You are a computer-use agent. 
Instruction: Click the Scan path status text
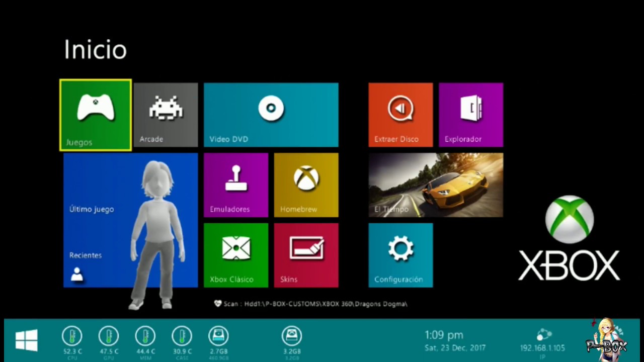point(311,304)
